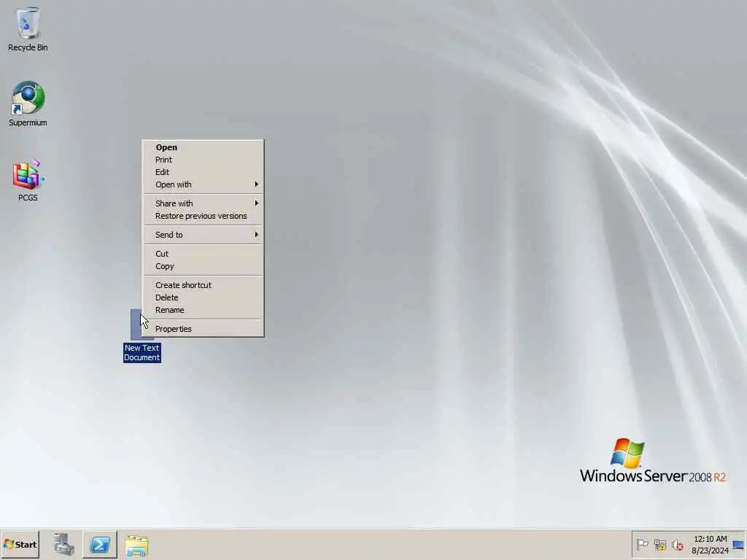The height and width of the screenshot is (560, 747).
Task: Select the PCGS desktop icon
Action: 28,181
